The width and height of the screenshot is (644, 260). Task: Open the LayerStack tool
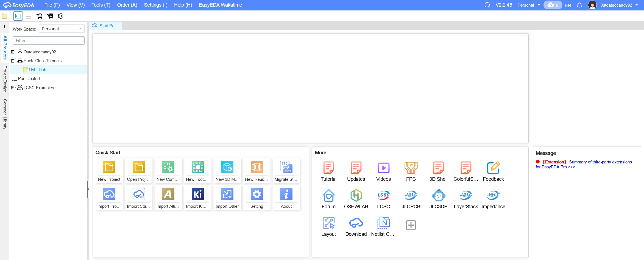(x=466, y=199)
